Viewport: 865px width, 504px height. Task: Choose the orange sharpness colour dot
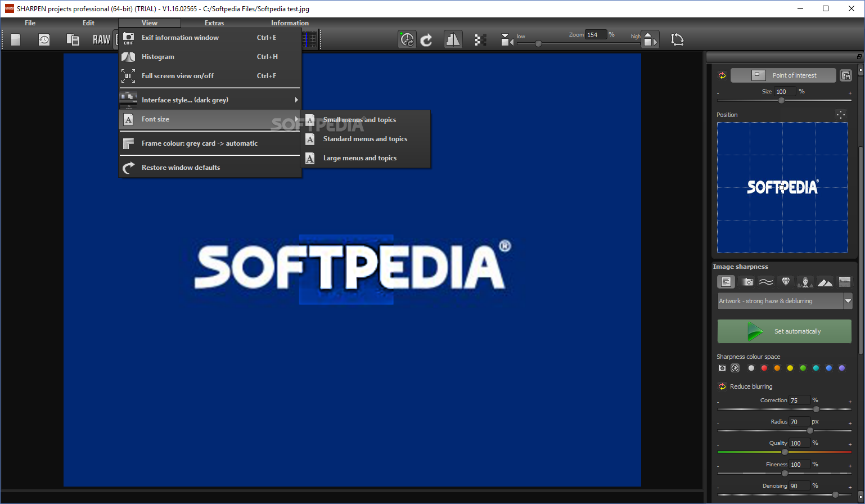point(777,368)
